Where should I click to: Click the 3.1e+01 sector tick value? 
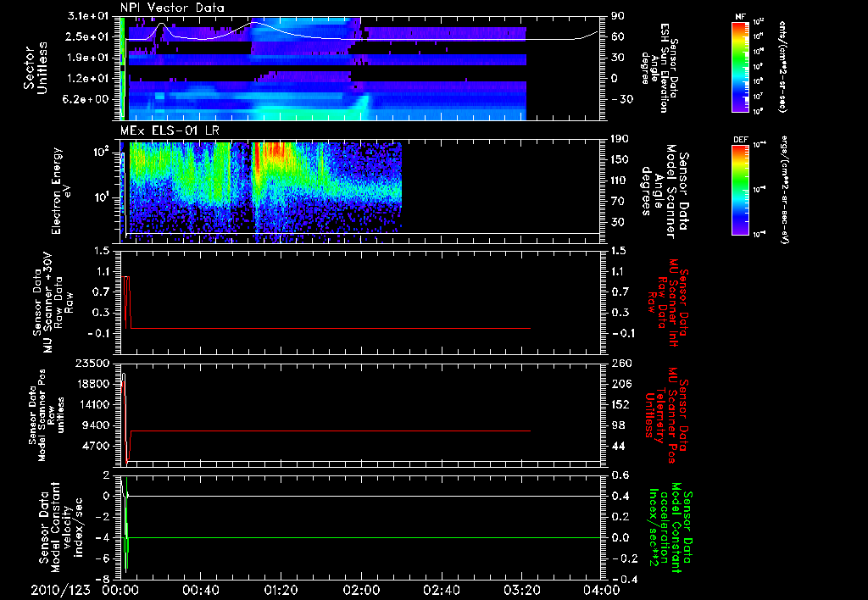point(87,16)
